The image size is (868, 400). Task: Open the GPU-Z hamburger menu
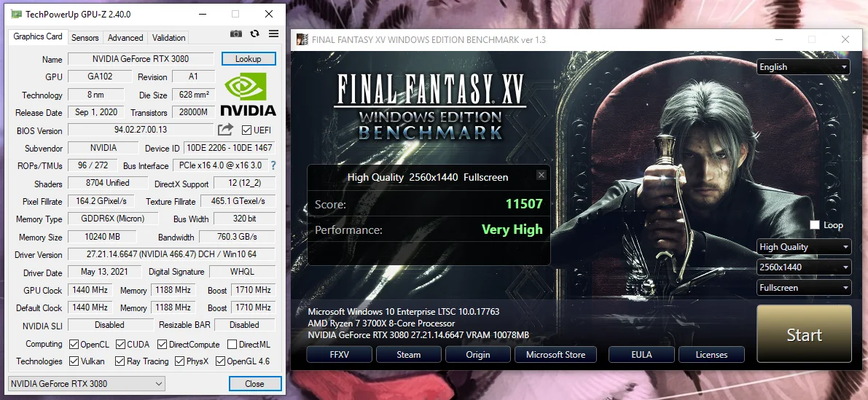click(273, 34)
